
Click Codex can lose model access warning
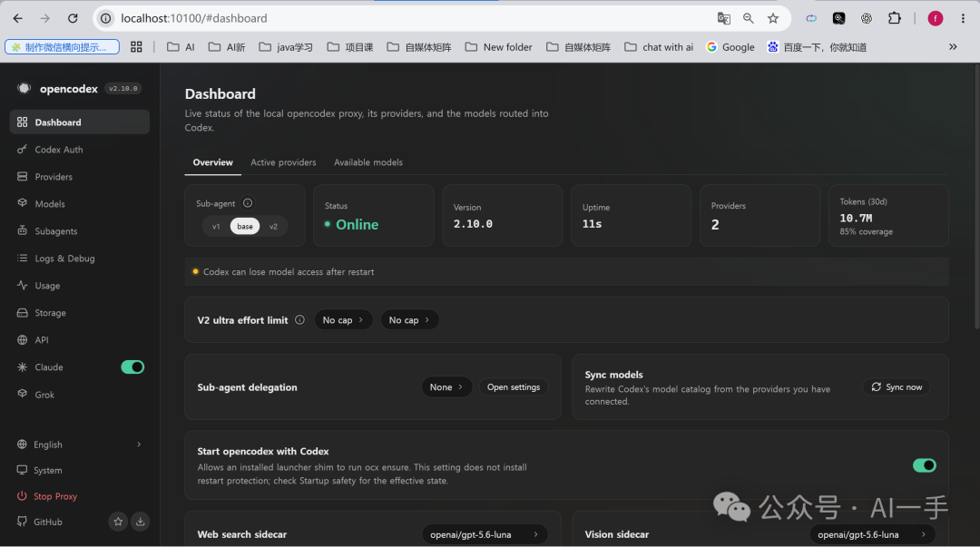coord(289,272)
